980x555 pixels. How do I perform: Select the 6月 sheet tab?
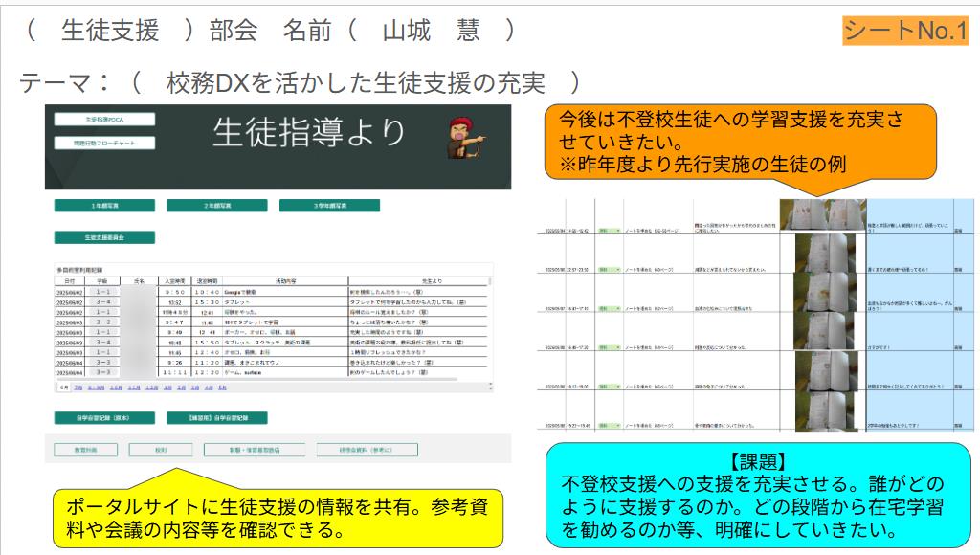65,388
